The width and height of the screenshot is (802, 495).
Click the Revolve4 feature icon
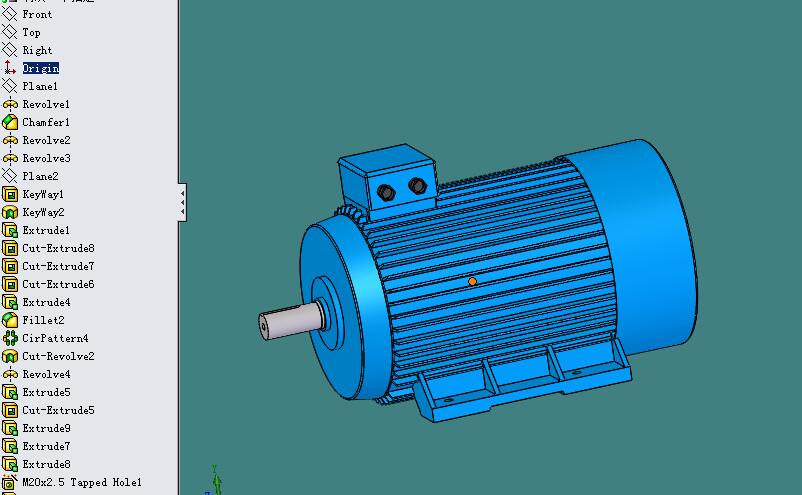coord(10,374)
